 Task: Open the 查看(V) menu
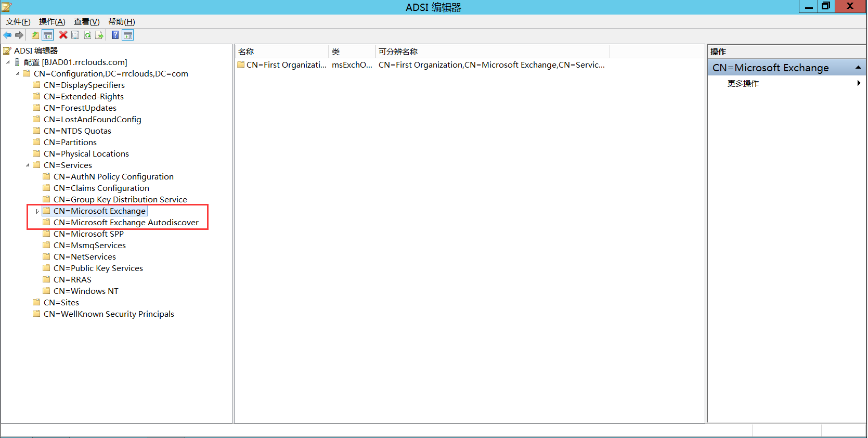click(86, 21)
